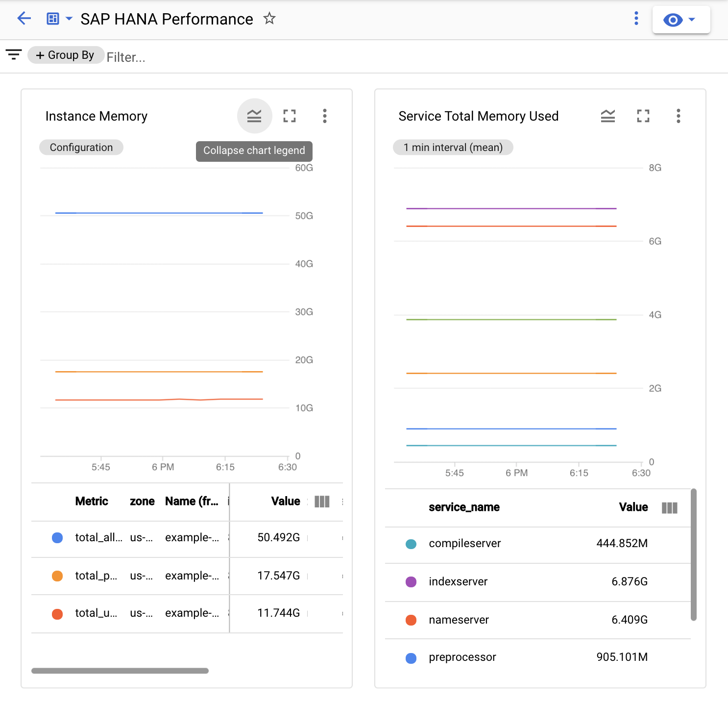The width and height of the screenshot is (728, 704).
Task: Select the compileserver legend row
Action: tap(538, 544)
